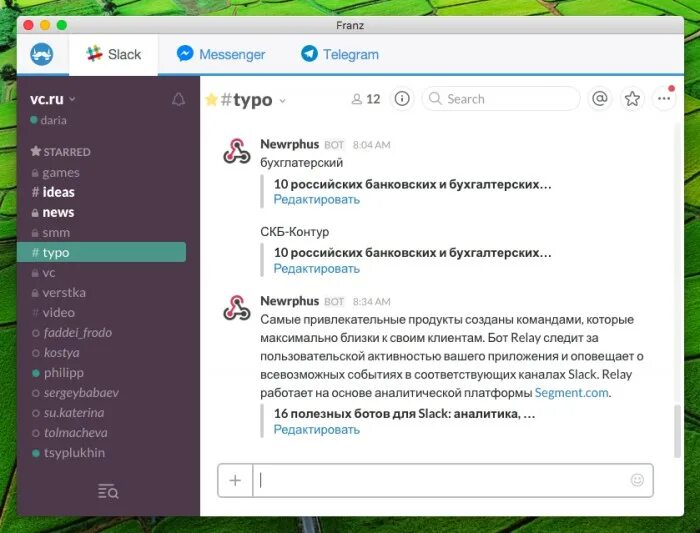
Task: Open the news private channel
Action: click(x=53, y=212)
